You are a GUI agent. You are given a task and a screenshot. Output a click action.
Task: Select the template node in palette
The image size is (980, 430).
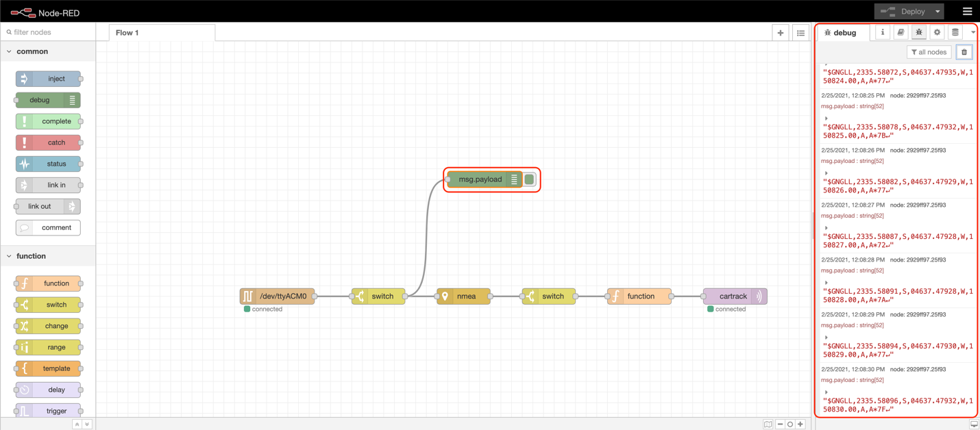(x=48, y=368)
